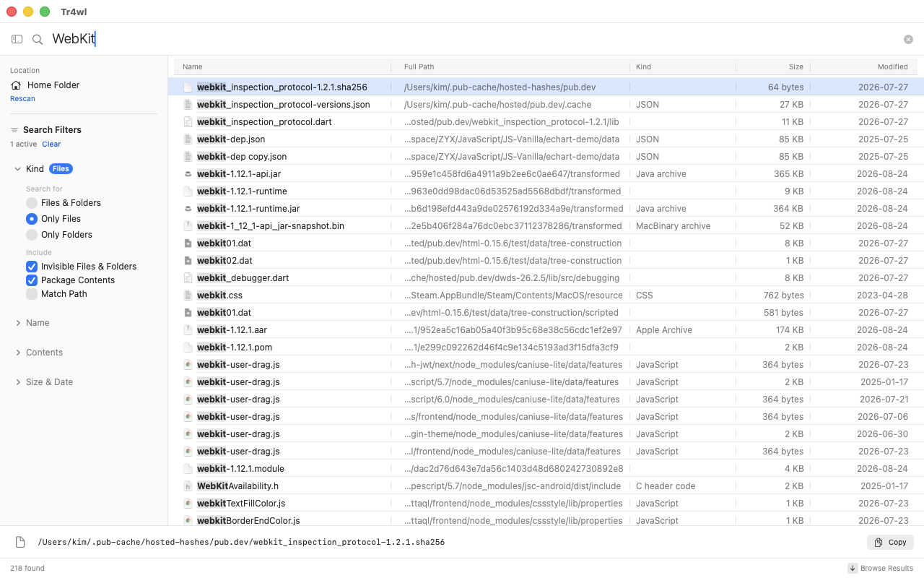Enable the Match Path checkbox
The width and height of the screenshot is (924, 578).
tap(32, 294)
